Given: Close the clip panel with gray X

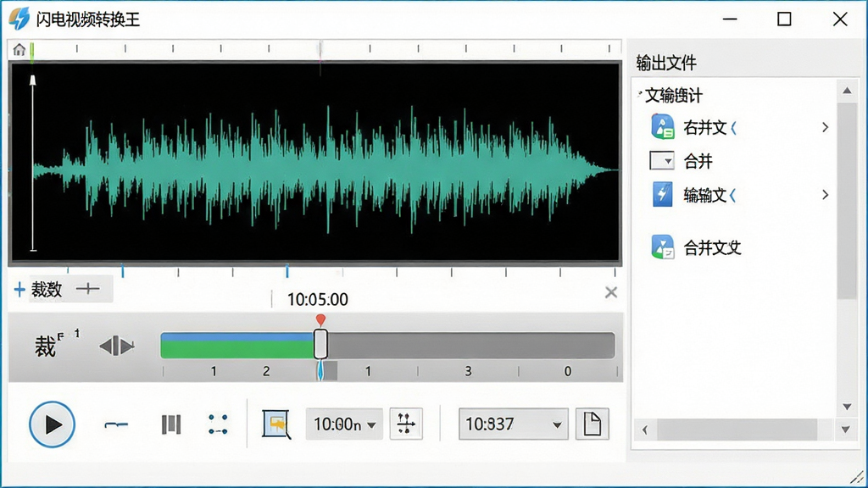Looking at the screenshot, I should point(611,292).
